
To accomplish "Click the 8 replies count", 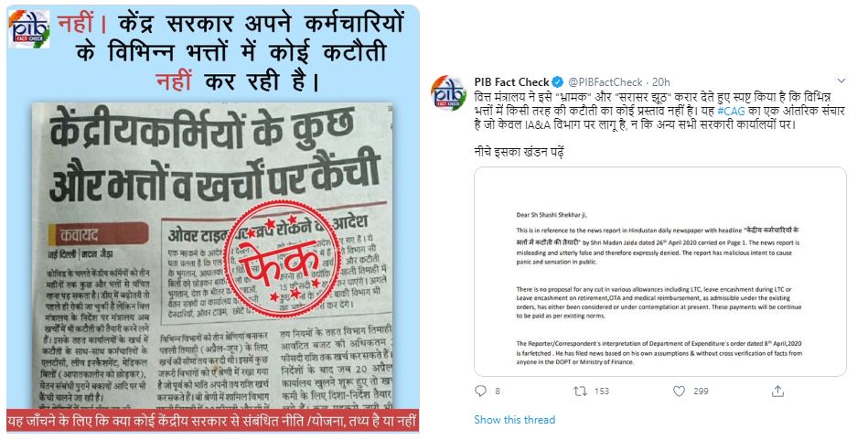I will (498, 392).
